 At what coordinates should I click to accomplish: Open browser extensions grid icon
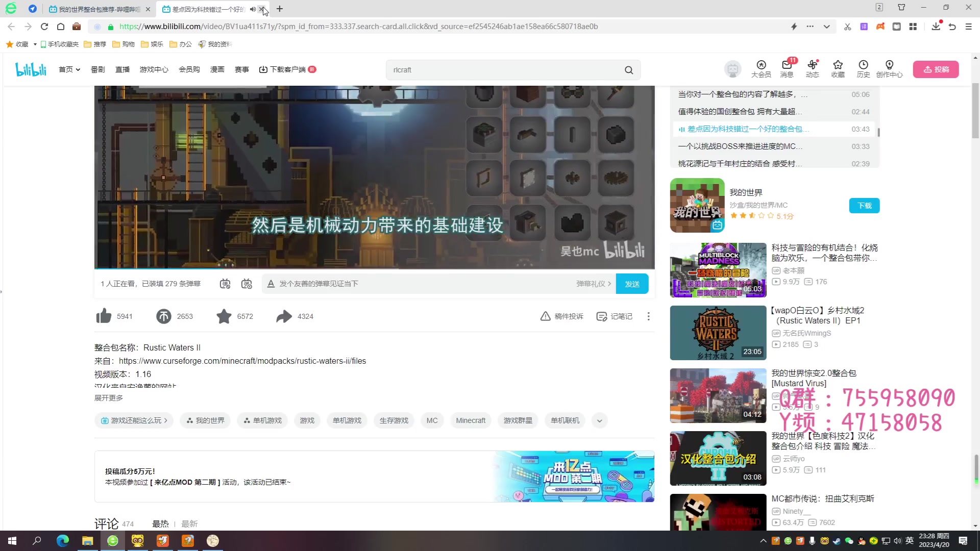(913, 27)
